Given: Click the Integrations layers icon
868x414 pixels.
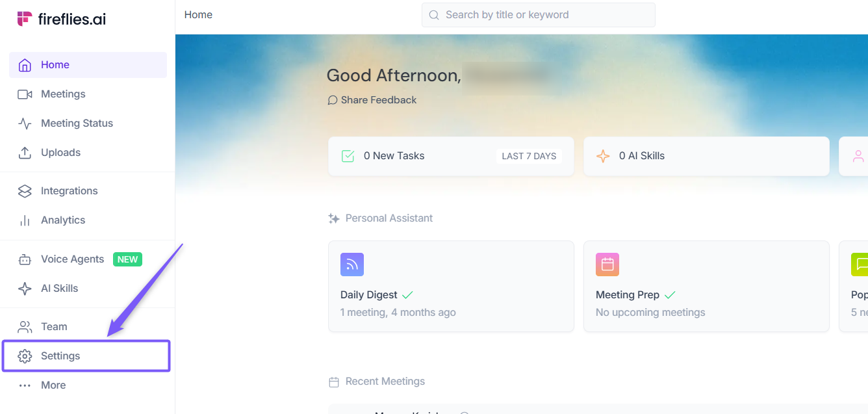Looking at the screenshot, I should pos(25,191).
